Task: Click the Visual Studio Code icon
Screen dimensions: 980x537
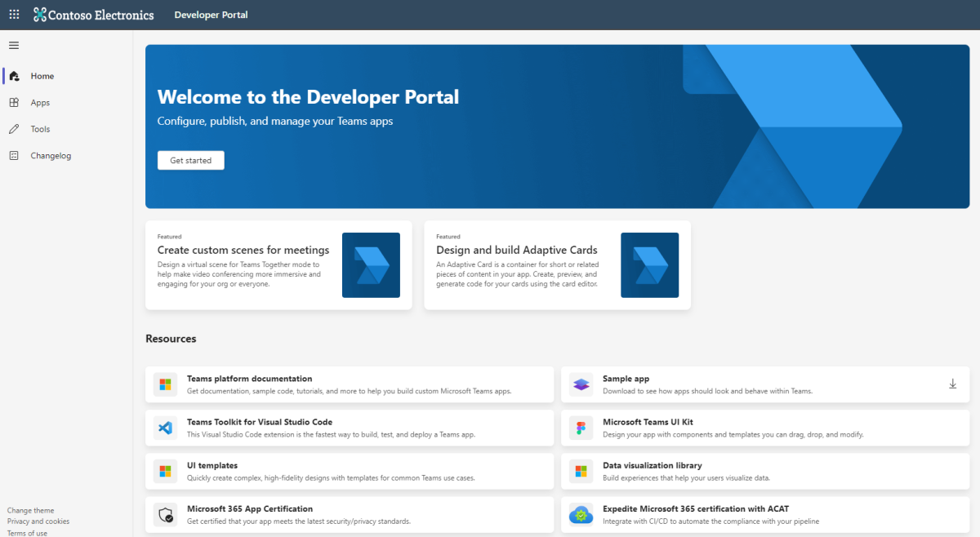Action: [165, 428]
